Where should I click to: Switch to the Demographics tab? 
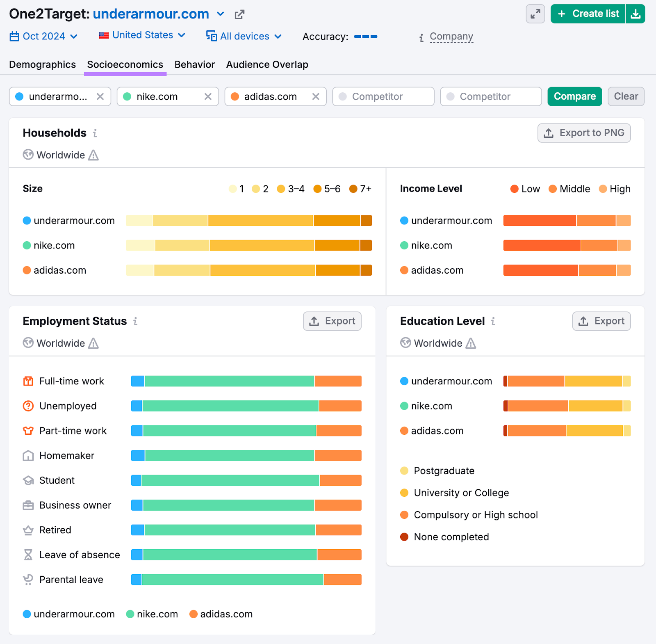[x=42, y=65]
